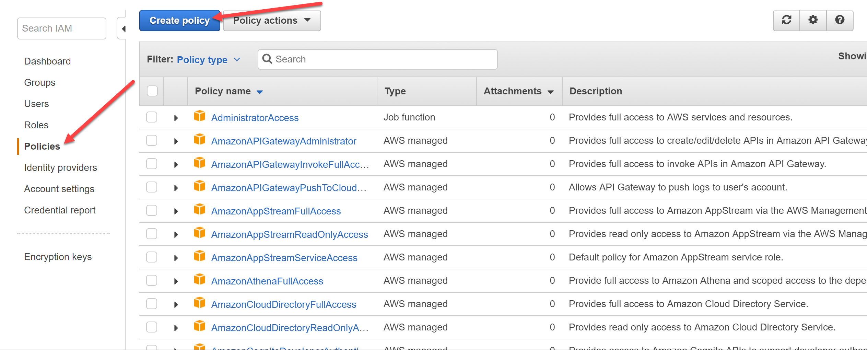The height and width of the screenshot is (350, 868).
Task: Sort by the Attachments column
Action: 519,91
